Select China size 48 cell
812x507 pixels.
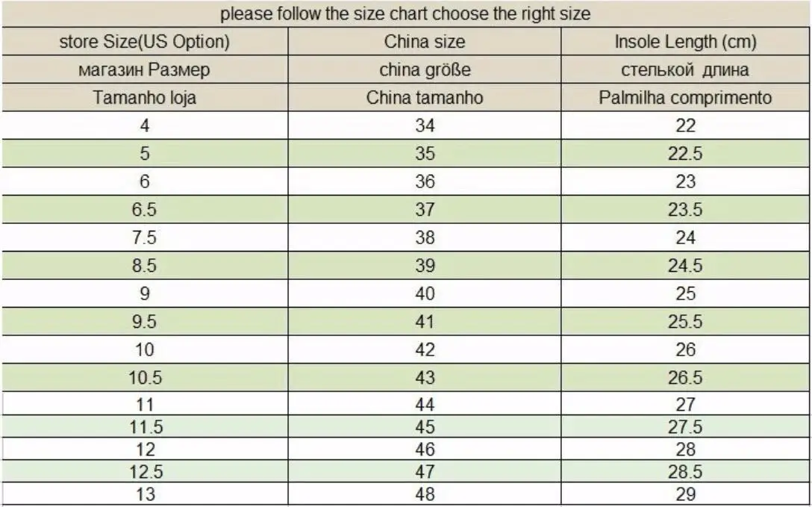[424, 494]
